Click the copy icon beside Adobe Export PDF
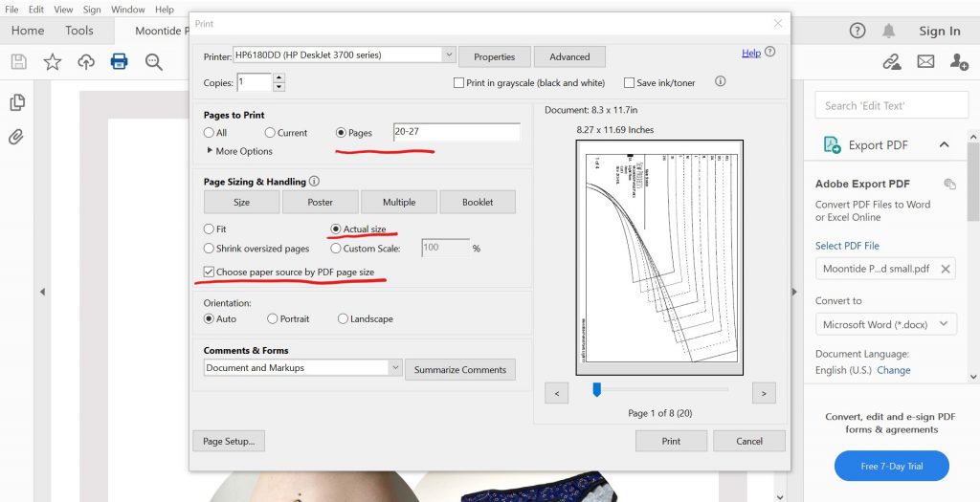The width and height of the screenshot is (980, 502). point(949,184)
